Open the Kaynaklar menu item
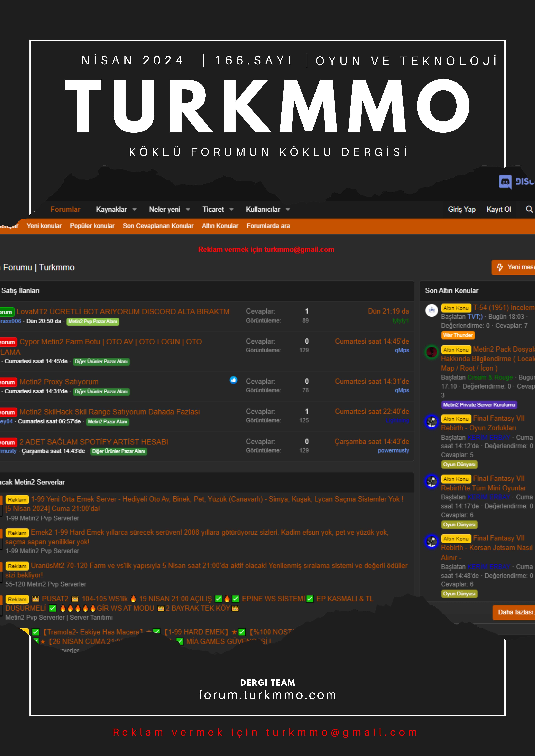535x756 pixels. [111, 209]
